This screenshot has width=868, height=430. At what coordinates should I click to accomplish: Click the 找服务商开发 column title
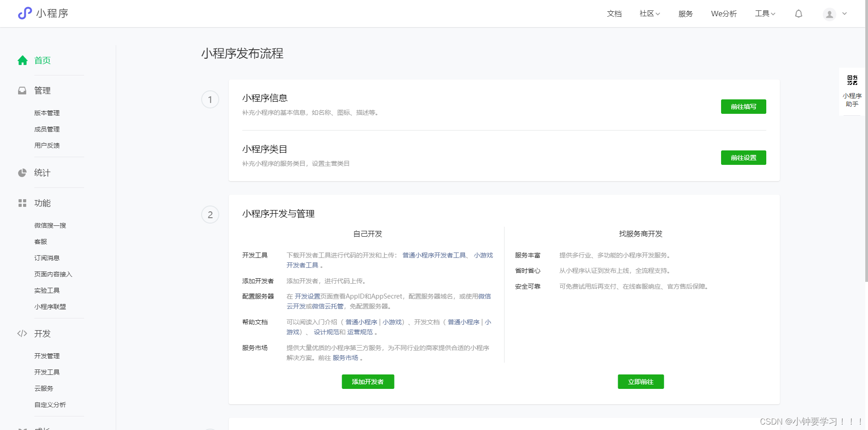(x=641, y=234)
